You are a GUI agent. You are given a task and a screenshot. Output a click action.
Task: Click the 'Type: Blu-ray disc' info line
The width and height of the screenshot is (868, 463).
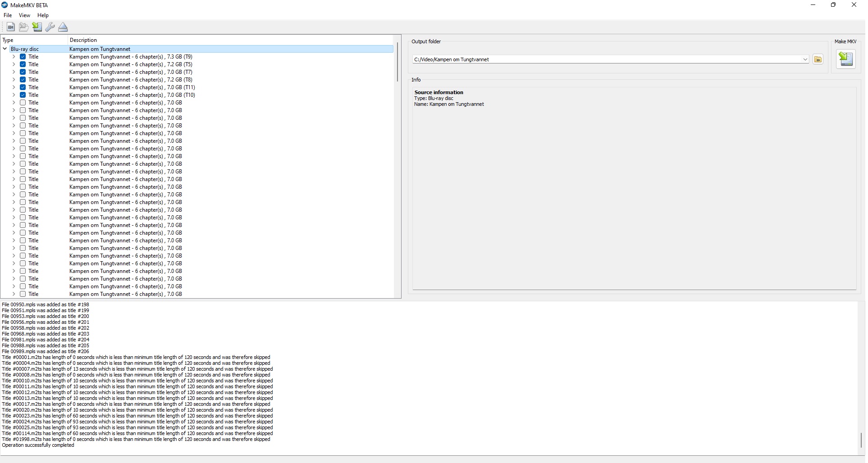coord(434,98)
